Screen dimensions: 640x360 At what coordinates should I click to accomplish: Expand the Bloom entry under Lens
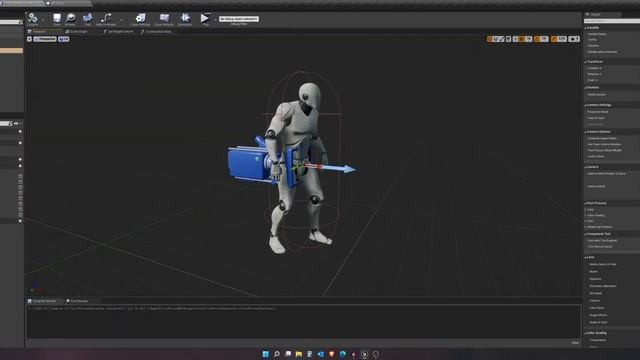pos(593,271)
